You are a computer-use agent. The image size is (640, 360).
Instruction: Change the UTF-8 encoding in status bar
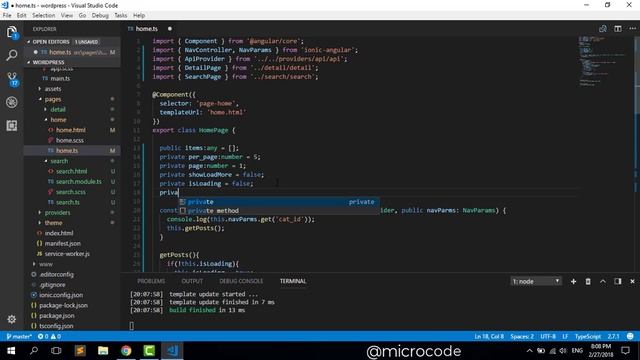click(548, 336)
